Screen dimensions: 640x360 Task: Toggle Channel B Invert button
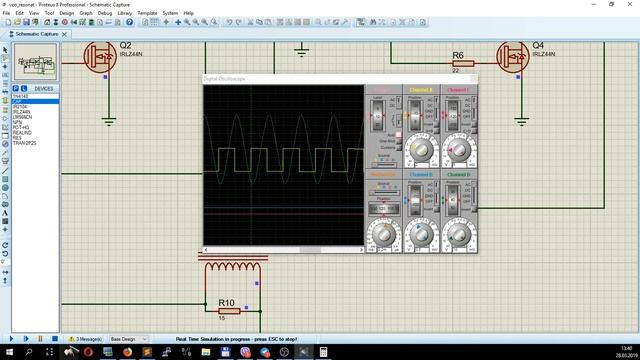pyautogui.click(x=436, y=209)
